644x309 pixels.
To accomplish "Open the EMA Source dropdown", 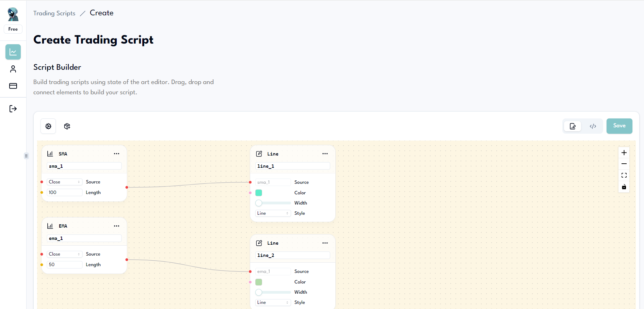I will [x=64, y=254].
